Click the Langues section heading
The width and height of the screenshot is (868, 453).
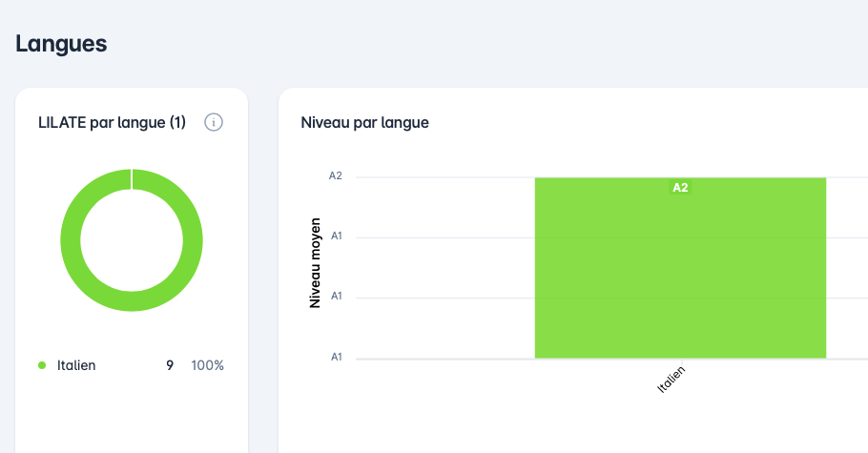(x=61, y=43)
